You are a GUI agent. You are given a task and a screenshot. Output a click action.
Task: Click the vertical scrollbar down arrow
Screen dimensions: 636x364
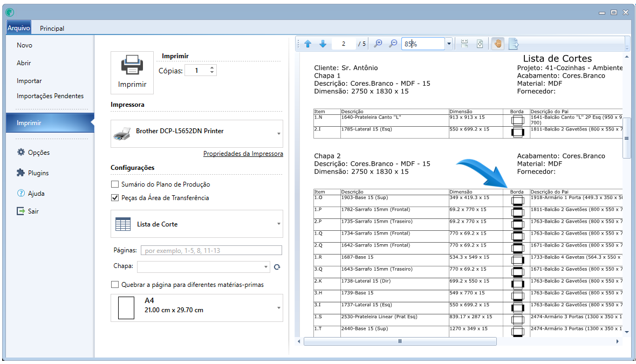coord(627,332)
